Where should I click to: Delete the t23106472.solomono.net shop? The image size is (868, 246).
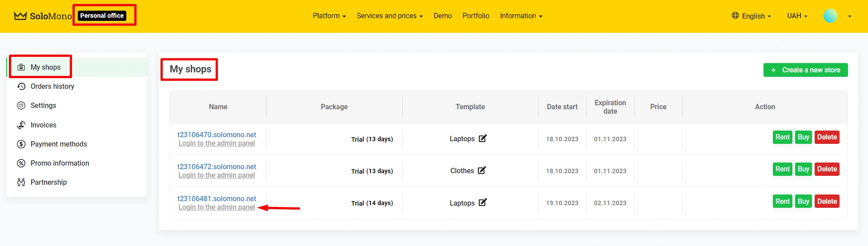tap(827, 169)
